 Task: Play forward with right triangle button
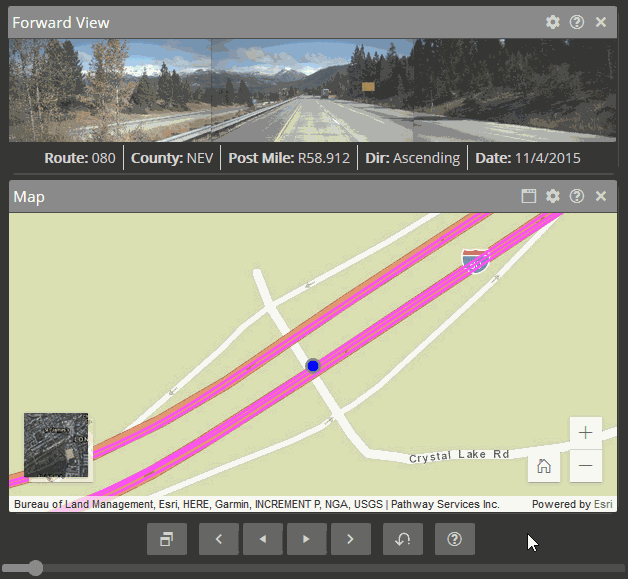pyautogui.click(x=307, y=539)
